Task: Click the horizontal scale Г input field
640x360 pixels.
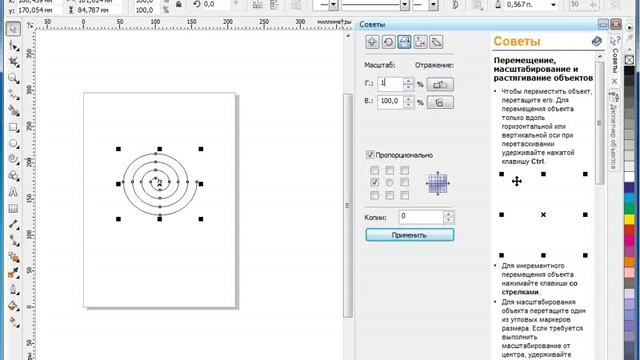Action: [x=390, y=84]
